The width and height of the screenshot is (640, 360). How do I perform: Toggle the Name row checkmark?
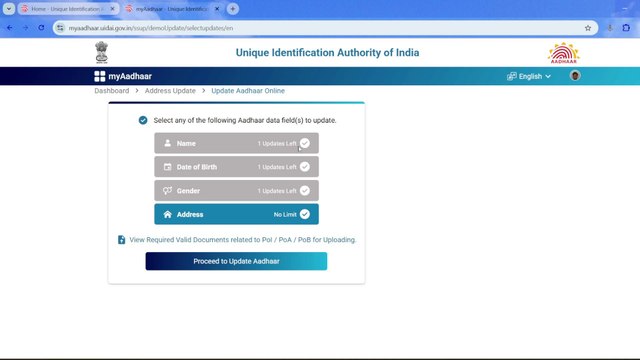click(304, 143)
